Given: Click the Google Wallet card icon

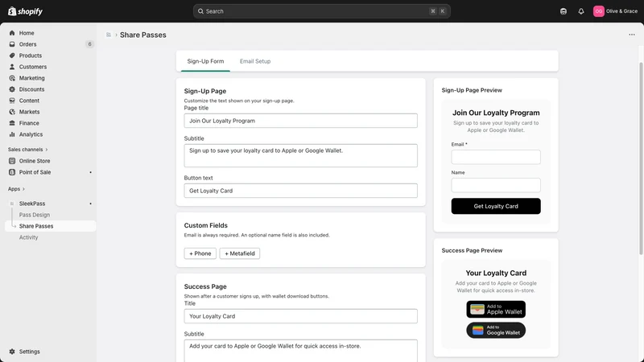Looking at the screenshot, I should click(477, 330).
